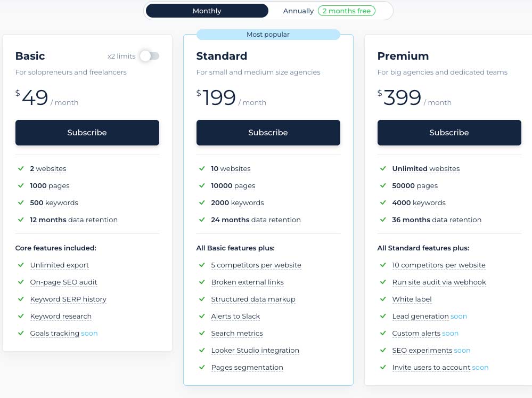Screen dimensions: 532x398
Task: Click the checkmark next to "Goals tracking"
Action: coord(21,333)
